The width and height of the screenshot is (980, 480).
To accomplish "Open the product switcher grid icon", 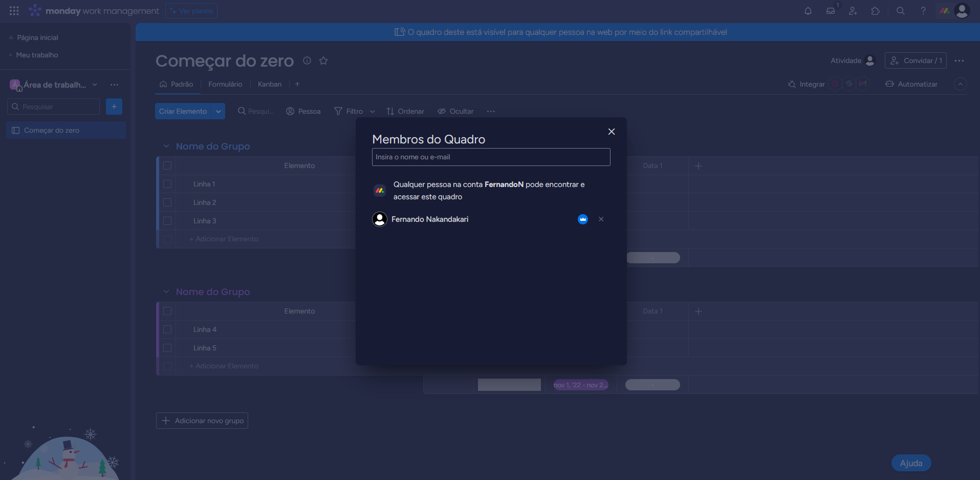I will pyautogui.click(x=14, y=11).
